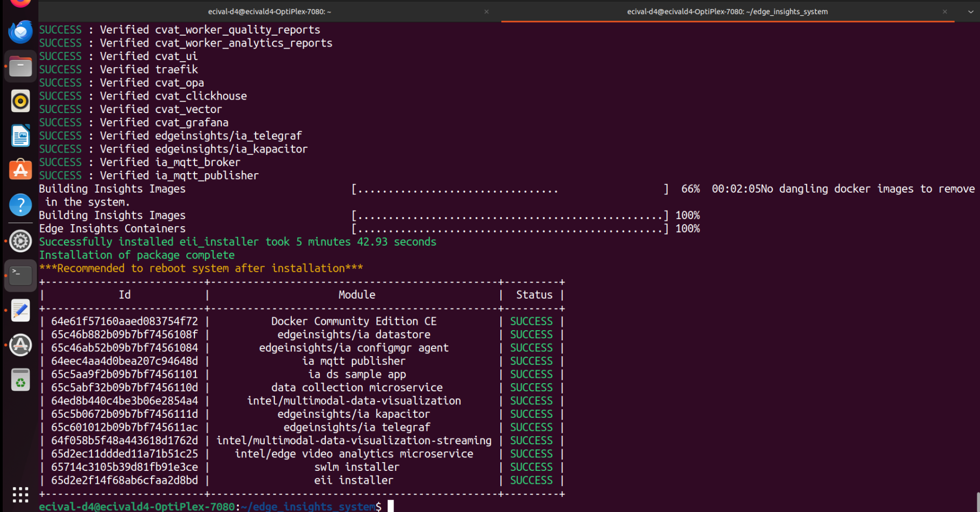Viewport: 980px width, 512px height.
Task: Click 'No dangling docker images to remove'
Action: click(x=868, y=189)
